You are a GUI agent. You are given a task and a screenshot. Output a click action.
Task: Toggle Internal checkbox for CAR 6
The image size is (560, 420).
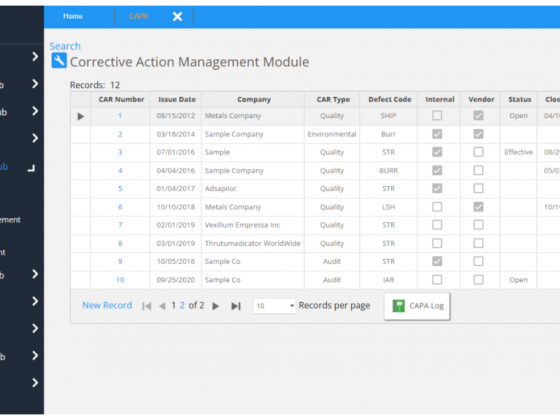tap(437, 207)
